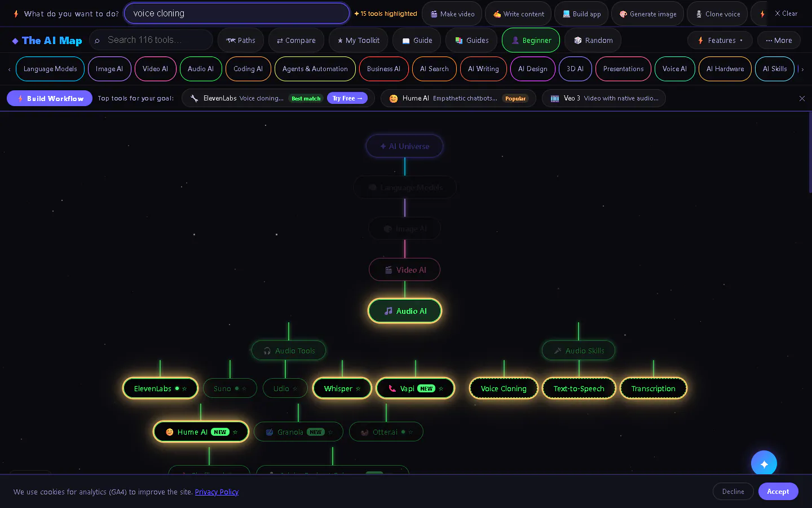
Task: Select the Voice AI category tab
Action: (x=674, y=69)
